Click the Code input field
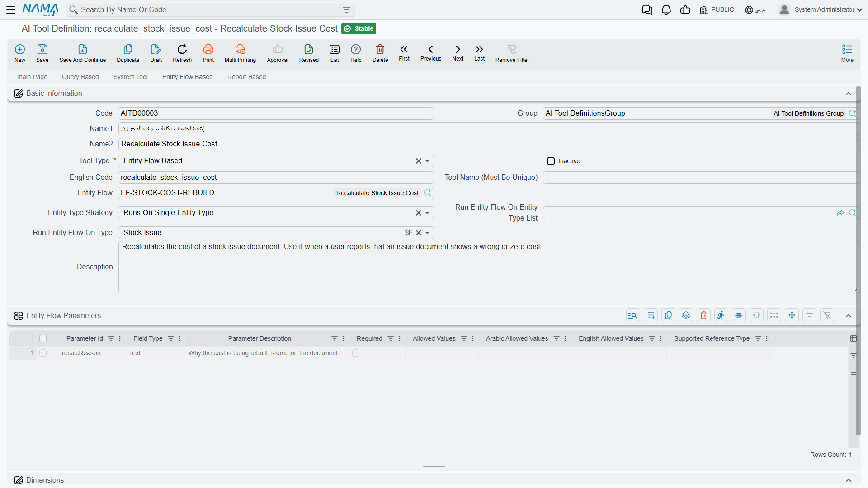This screenshot has height=488, width=868. (x=276, y=113)
